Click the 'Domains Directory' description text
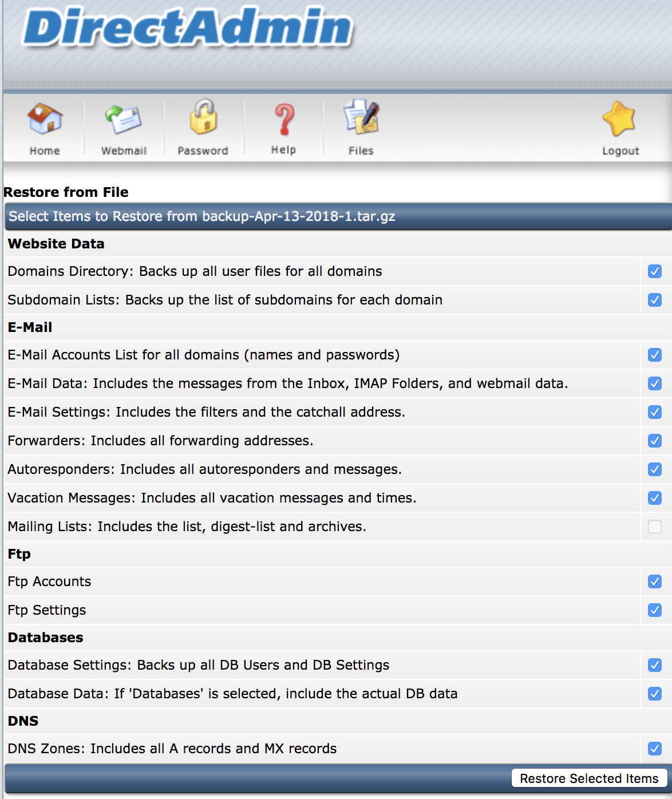The height and width of the screenshot is (799, 672). click(x=195, y=271)
